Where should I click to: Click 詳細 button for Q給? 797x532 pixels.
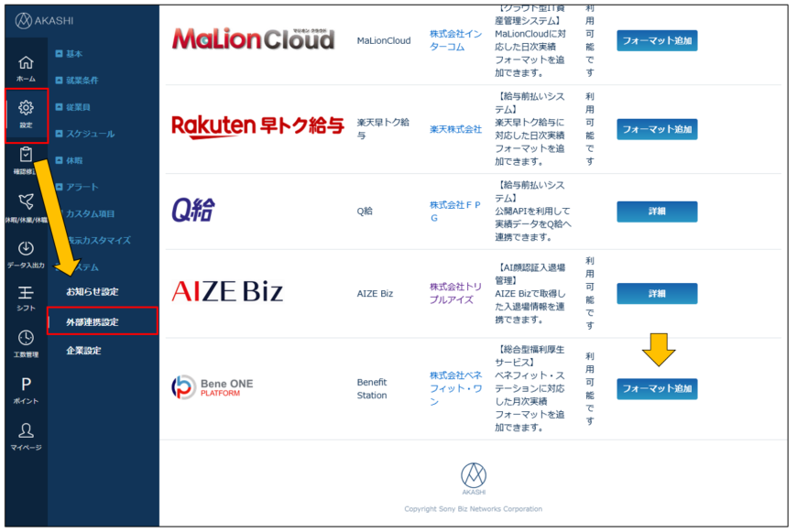(657, 212)
